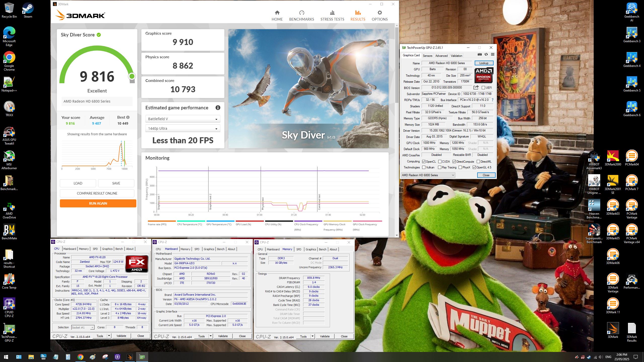Open Core Temp desktop icon
Image resolution: width=644 pixels, height=362 pixels.
coord(9,281)
